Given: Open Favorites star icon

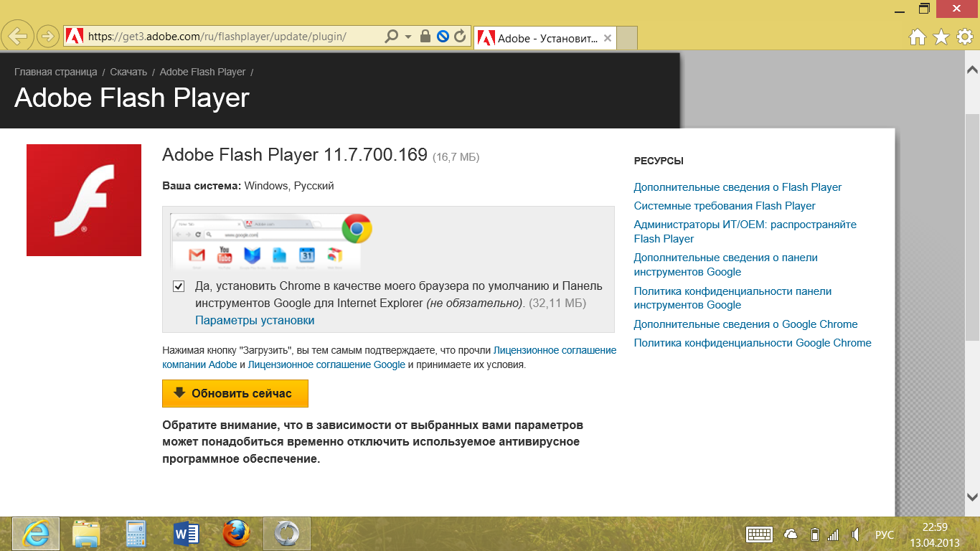Looking at the screenshot, I should (x=941, y=37).
